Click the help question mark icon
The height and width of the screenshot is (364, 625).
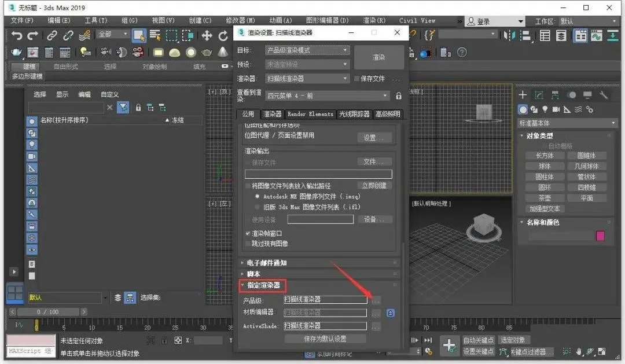tap(462, 52)
